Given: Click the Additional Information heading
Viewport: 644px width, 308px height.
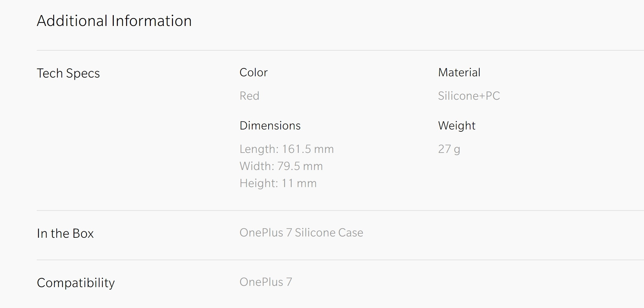Looking at the screenshot, I should (114, 21).
